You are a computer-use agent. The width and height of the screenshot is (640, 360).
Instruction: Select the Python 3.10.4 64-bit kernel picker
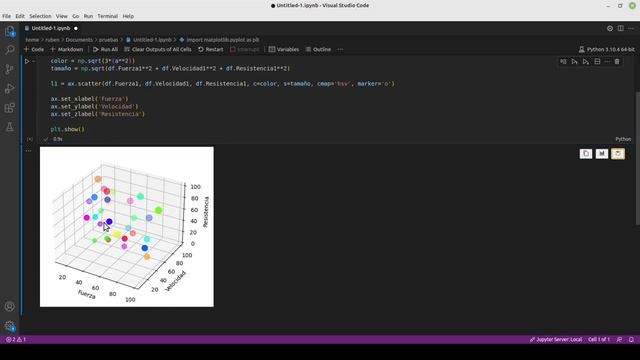[x=607, y=49]
